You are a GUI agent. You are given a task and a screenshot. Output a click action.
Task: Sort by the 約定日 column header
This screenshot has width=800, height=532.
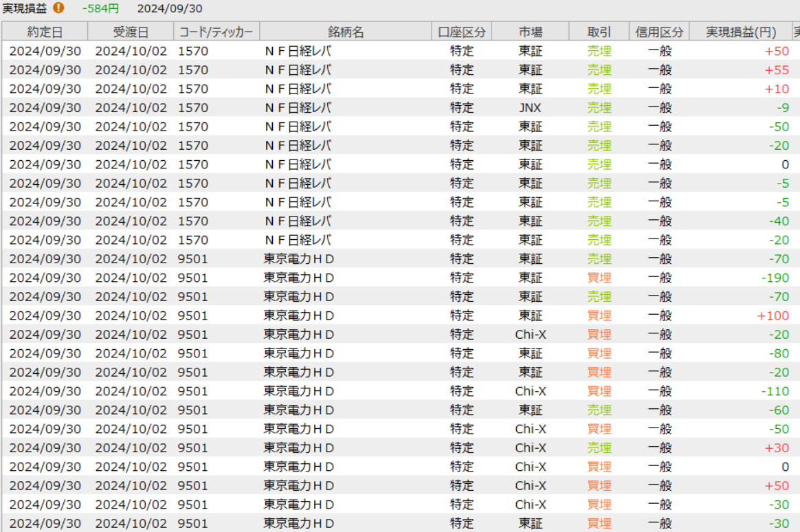tap(45, 32)
